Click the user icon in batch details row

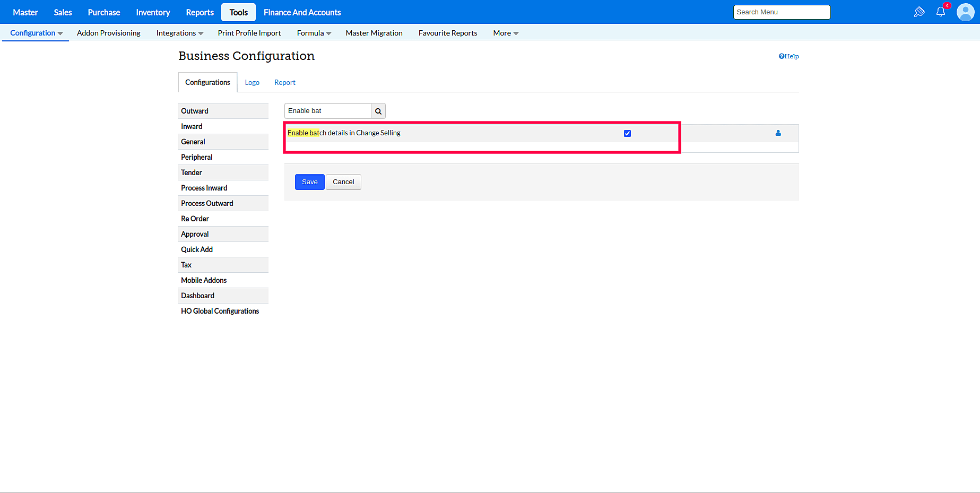coord(778,133)
